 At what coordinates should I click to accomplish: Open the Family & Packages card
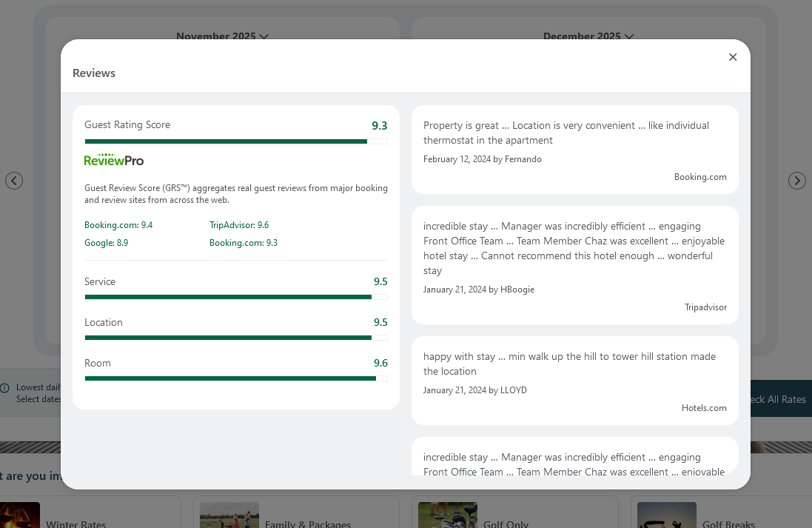coord(296,513)
